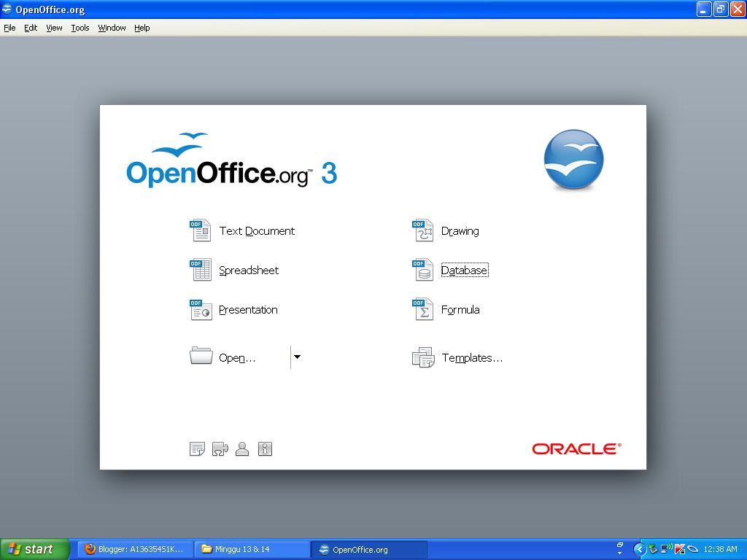747x560 pixels.
Task: Click the OpenOffice.org title bar logo icon
Action: [x=7, y=9]
